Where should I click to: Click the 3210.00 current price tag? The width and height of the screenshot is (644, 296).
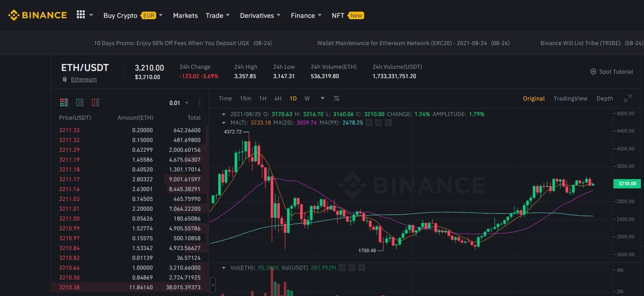(x=627, y=183)
